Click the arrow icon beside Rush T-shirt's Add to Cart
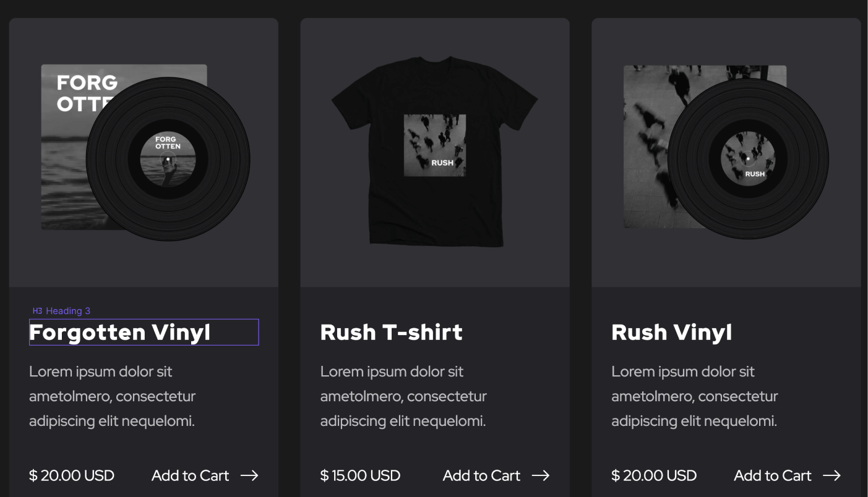The height and width of the screenshot is (497, 868). coord(542,475)
